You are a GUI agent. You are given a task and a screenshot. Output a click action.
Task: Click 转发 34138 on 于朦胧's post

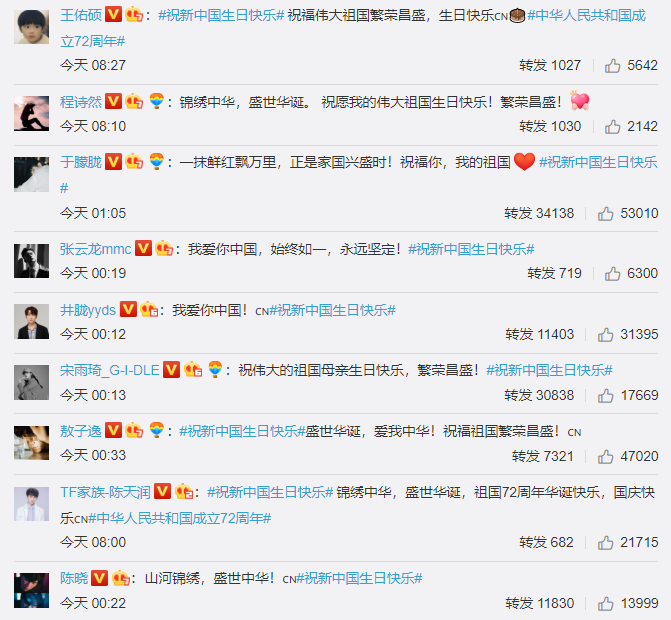point(539,213)
